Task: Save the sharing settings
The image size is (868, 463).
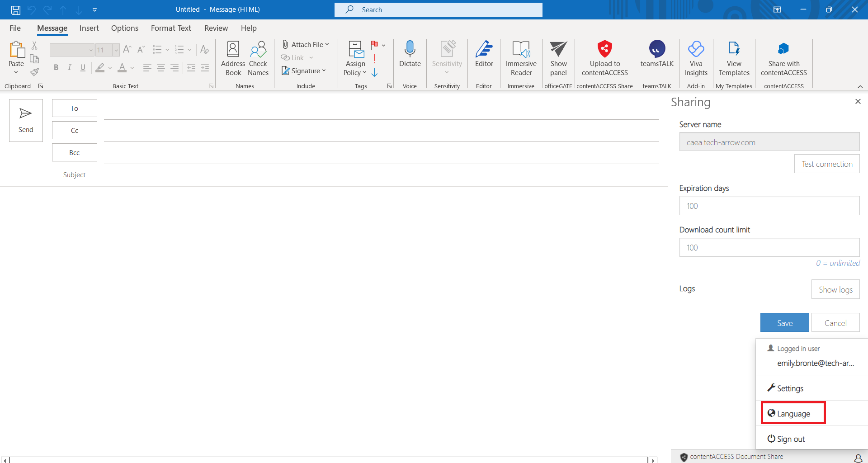Action: pyautogui.click(x=784, y=323)
